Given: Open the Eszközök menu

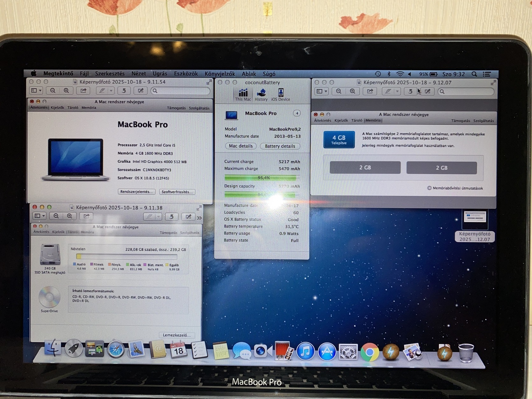Looking at the screenshot, I should (186, 73).
